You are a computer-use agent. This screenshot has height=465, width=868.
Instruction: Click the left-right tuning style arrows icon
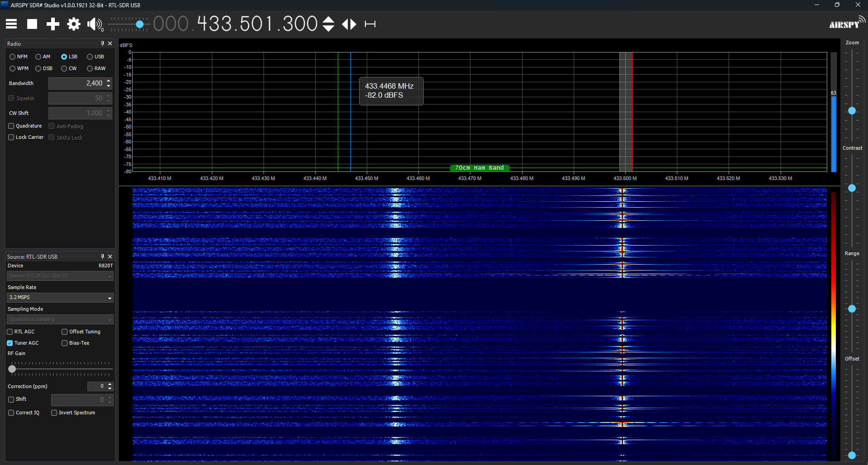pyautogui.click(x=349, y=24)
